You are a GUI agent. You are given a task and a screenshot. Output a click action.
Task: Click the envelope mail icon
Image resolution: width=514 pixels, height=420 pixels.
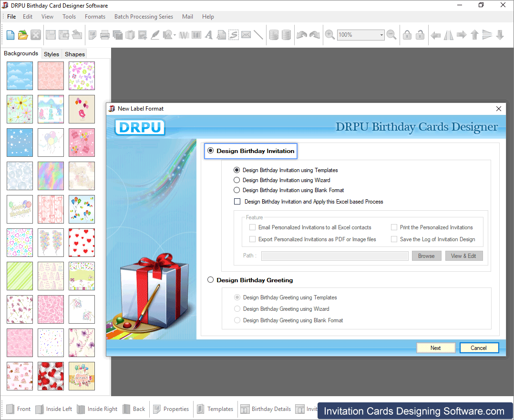[246, 35]
